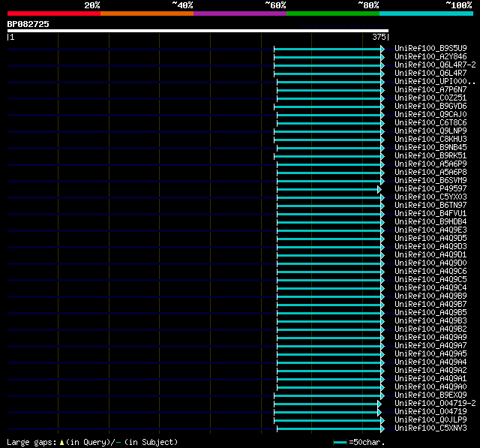Open hit UniRef100_A7P6N7

click(430, 90)
